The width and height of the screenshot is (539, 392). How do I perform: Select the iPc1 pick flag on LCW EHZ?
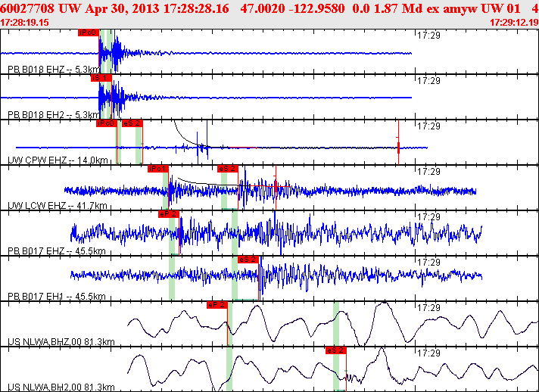pos(158,169)
